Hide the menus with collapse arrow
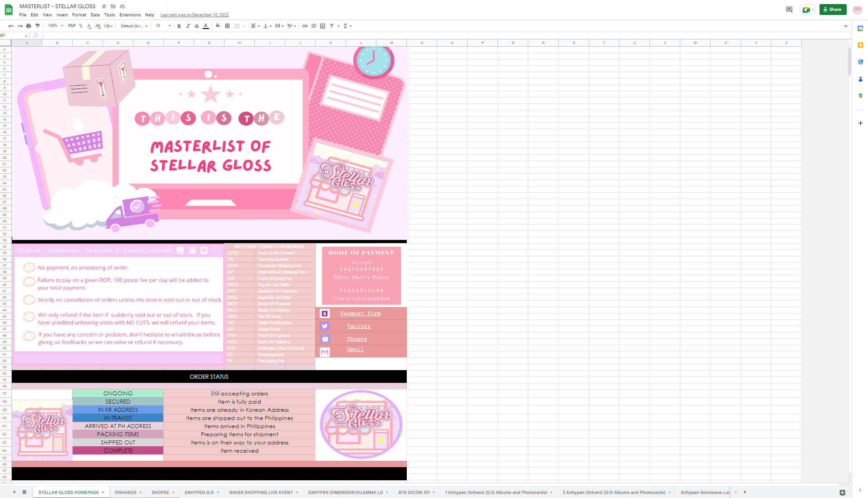Image resolution: width=868 pixels, height=498 pixels. (845, 26)
